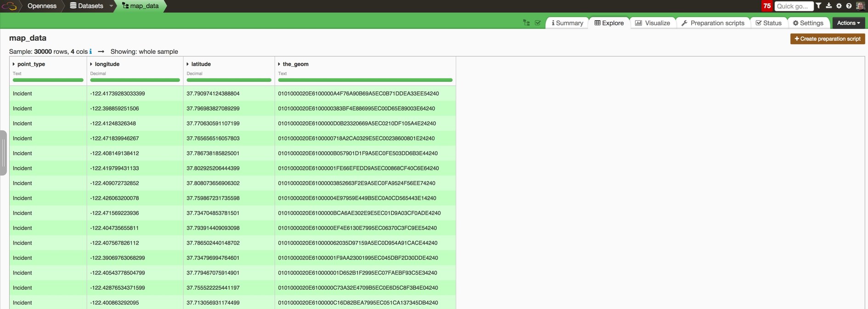
Task: Select cell -122.398859251506
Action: 135,109
